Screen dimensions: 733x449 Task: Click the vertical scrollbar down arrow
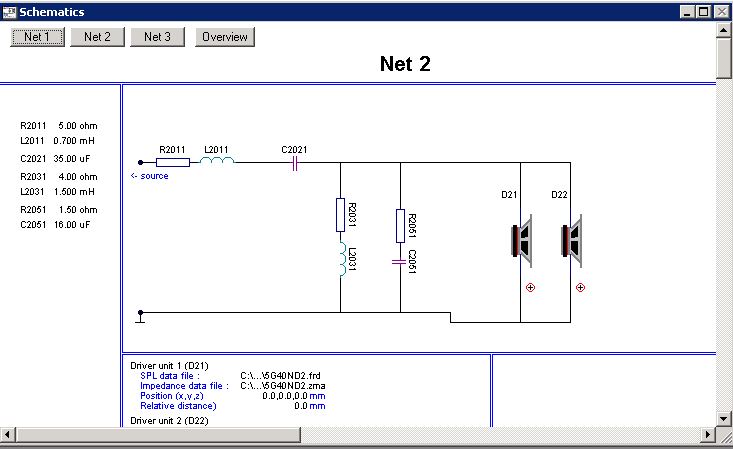coord(723,419)
